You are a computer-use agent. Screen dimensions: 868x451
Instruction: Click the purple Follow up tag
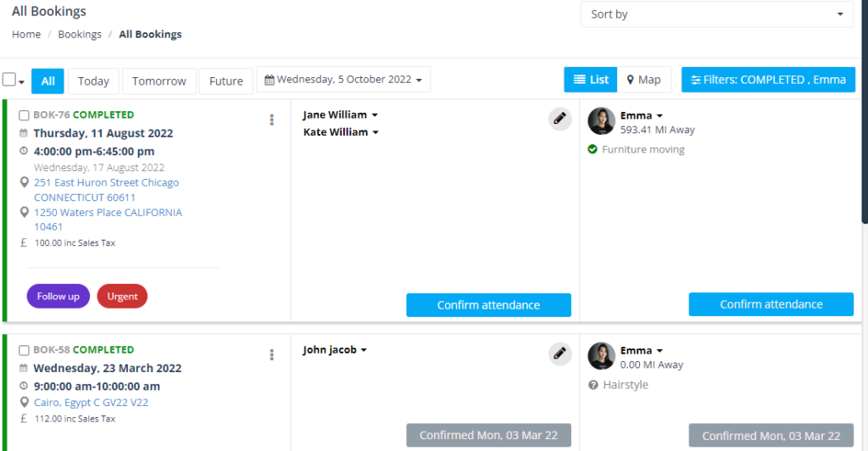click(x=58, y=296)
